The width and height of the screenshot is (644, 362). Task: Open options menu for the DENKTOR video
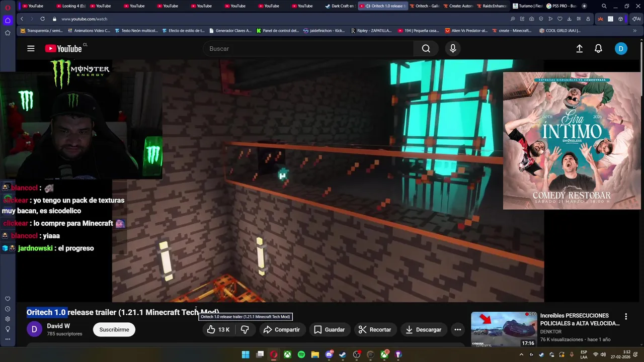pyautogui.click(x=626, y=317)
